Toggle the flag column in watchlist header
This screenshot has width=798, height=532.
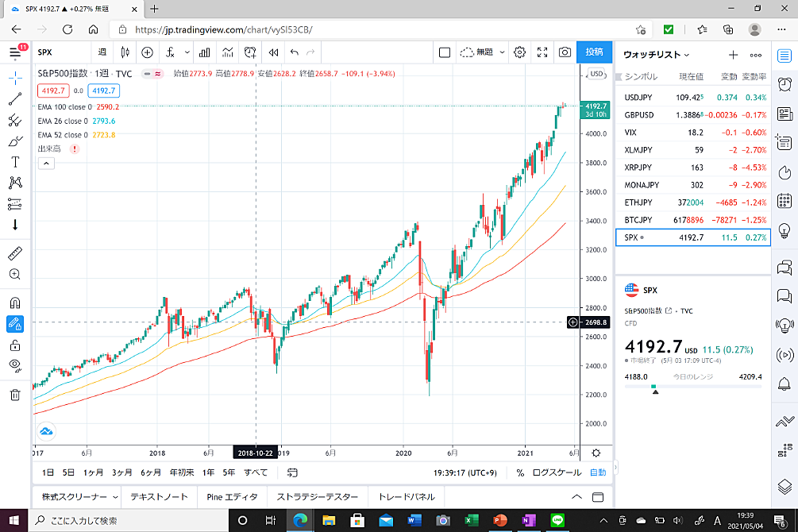tap(619, 76)
